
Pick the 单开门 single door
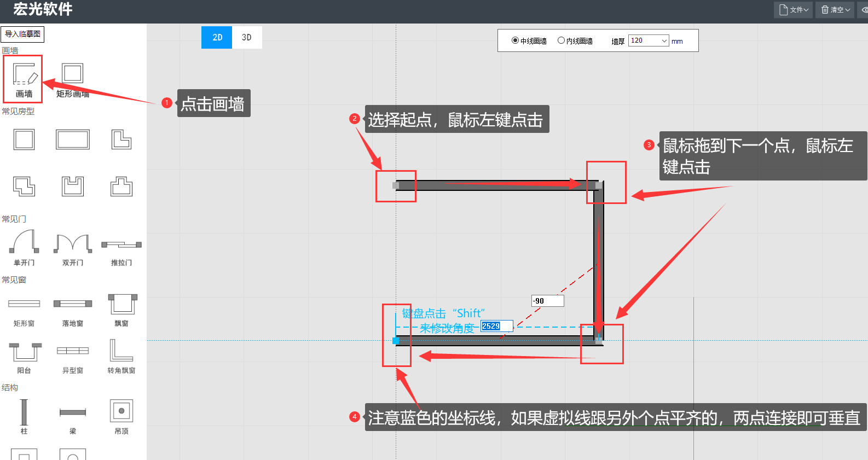click(24, 248)
